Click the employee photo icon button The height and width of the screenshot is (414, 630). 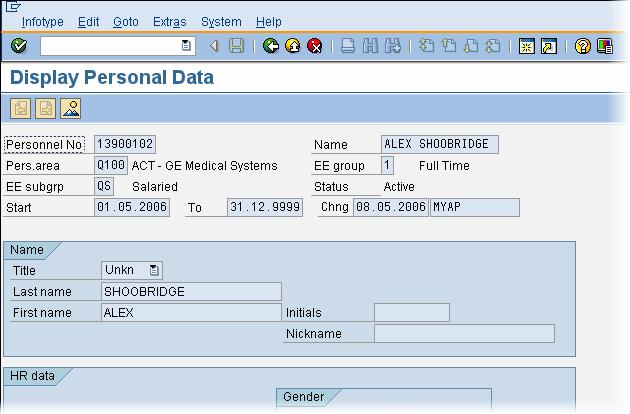(x=70, y=109)
